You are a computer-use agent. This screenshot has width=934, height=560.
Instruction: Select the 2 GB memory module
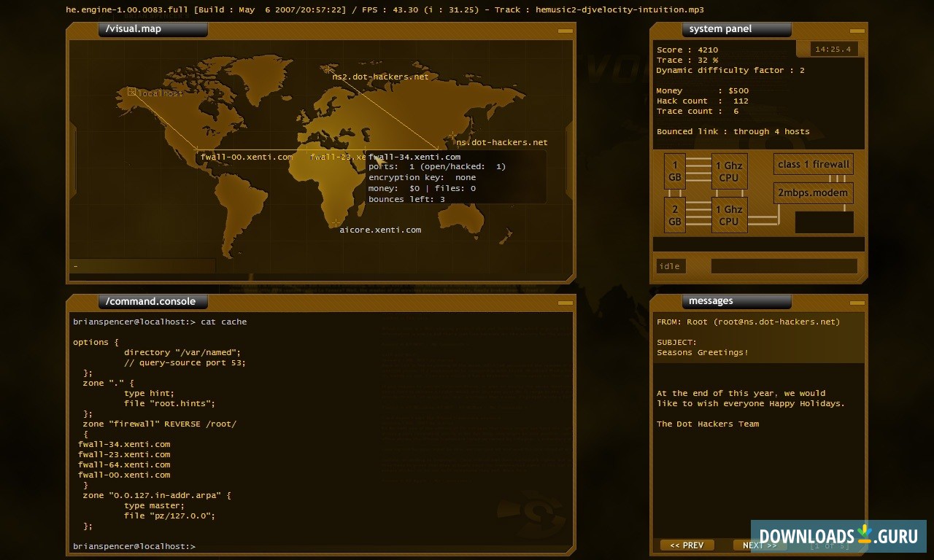point(675,215)
